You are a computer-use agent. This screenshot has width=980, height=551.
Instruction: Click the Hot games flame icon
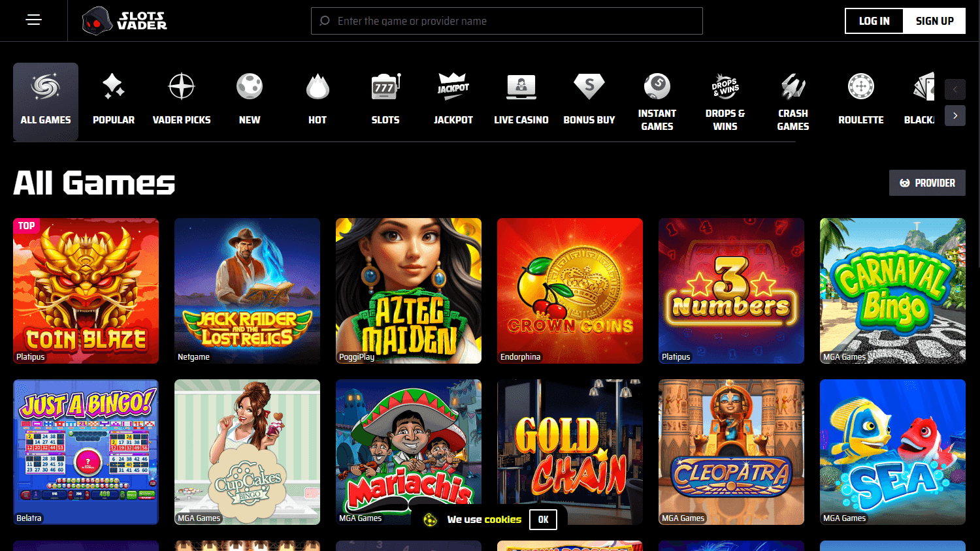pyautogui.click(x=318, y=86)
